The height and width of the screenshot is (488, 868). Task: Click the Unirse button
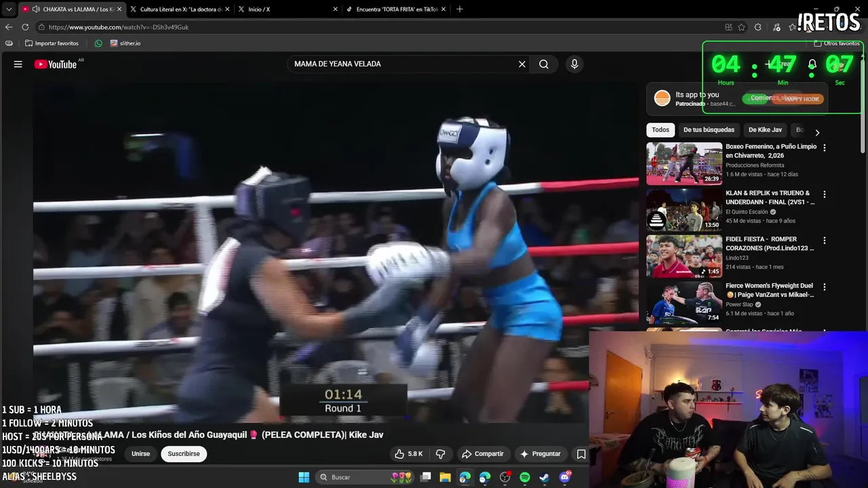[x=141, y=454]
